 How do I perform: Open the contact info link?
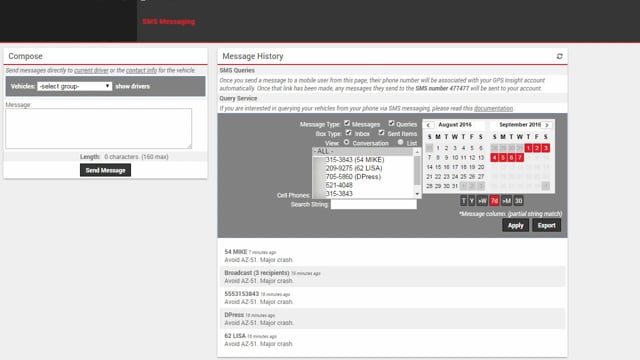point(141,71)
